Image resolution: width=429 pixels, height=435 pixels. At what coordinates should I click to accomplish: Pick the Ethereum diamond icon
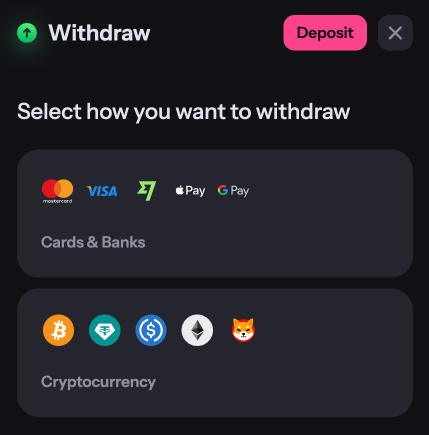197,330
